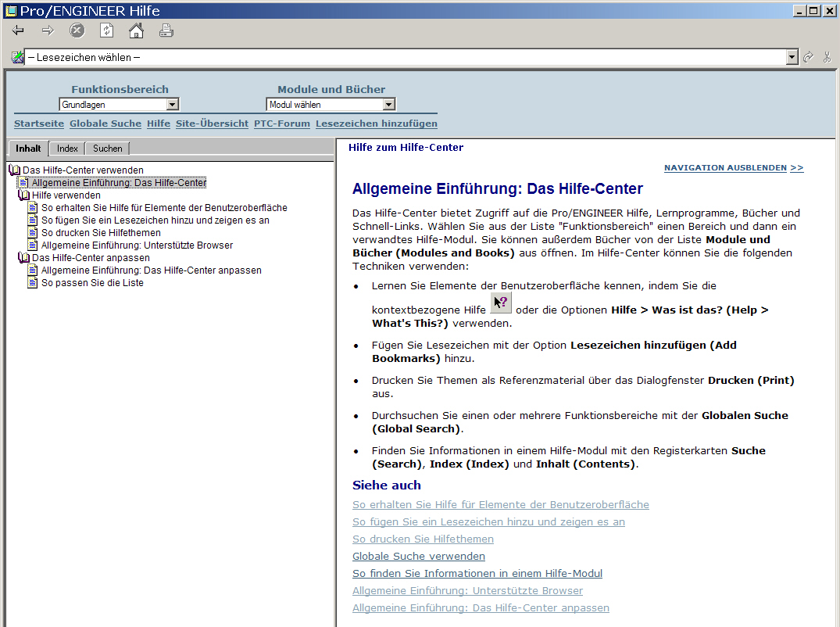840x627 pixels.
Task: Open the Lesezeichen wählen dropdown arrow
Action: pos(792,57)
